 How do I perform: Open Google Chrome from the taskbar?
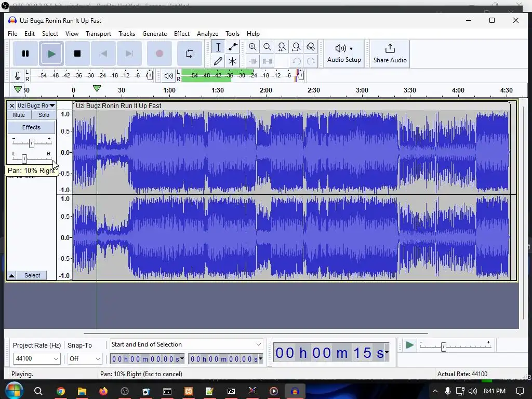click(61, 391)
